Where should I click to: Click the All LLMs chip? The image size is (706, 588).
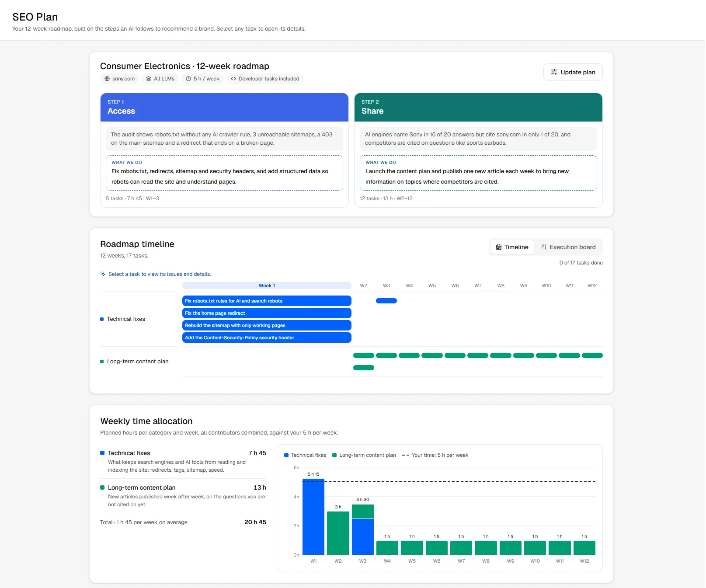(x=160, y=79)
